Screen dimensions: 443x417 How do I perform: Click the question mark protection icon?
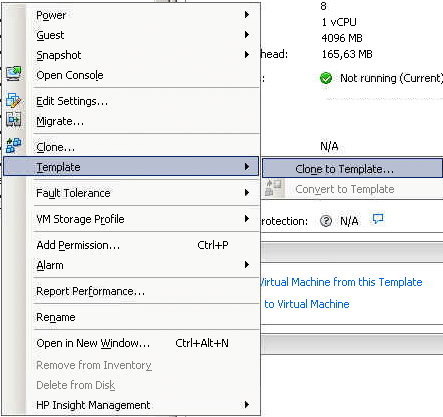tap(326, 221)
